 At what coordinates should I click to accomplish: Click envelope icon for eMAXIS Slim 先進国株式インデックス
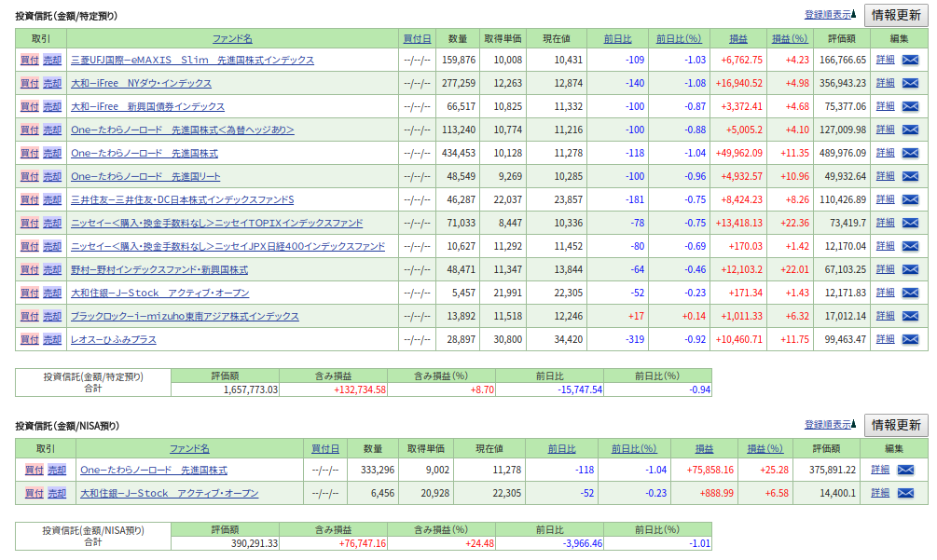[910, 60]
